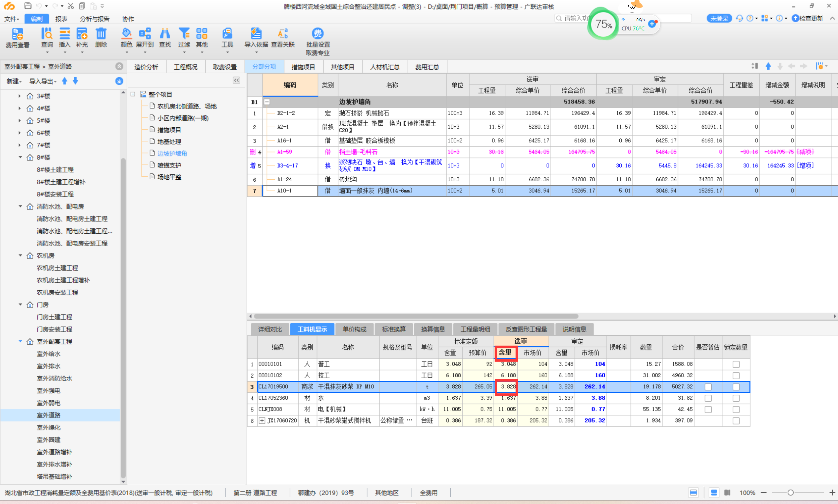Expand the 3#楼 tree node
Screen dimensions: 838x504
click(x=20, y=96)
